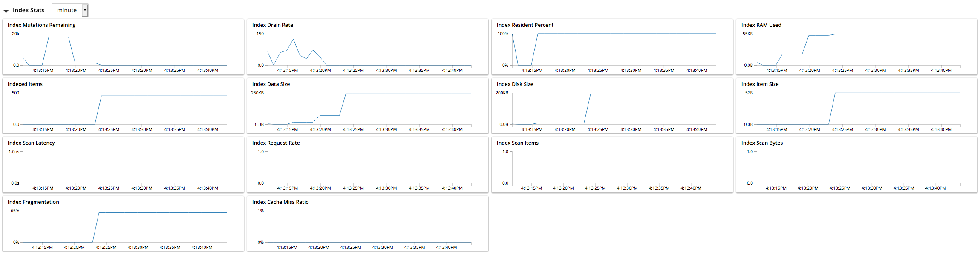This screenshot has width=980, height=257.
Task: Open the Index Scan Bytes chart
Action: pos(857,167)
